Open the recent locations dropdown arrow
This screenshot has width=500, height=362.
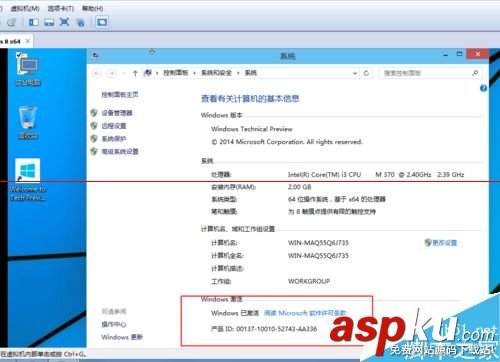pyautogui.click(x=124, y=73)
